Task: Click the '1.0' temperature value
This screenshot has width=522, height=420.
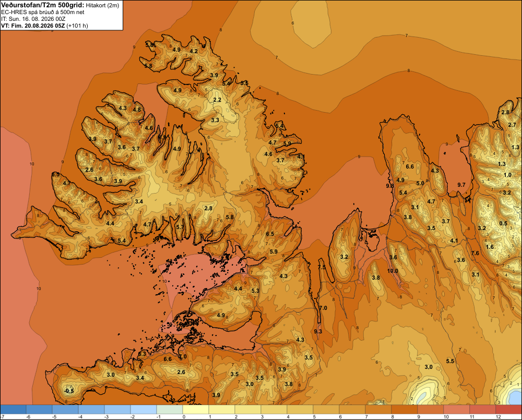Action: tap(507, 175)
